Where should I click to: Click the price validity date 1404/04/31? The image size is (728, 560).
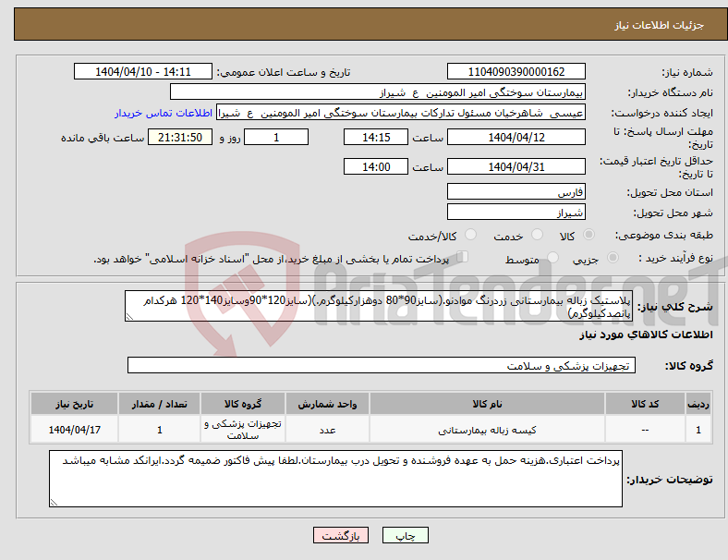click(x=516, y=166)
